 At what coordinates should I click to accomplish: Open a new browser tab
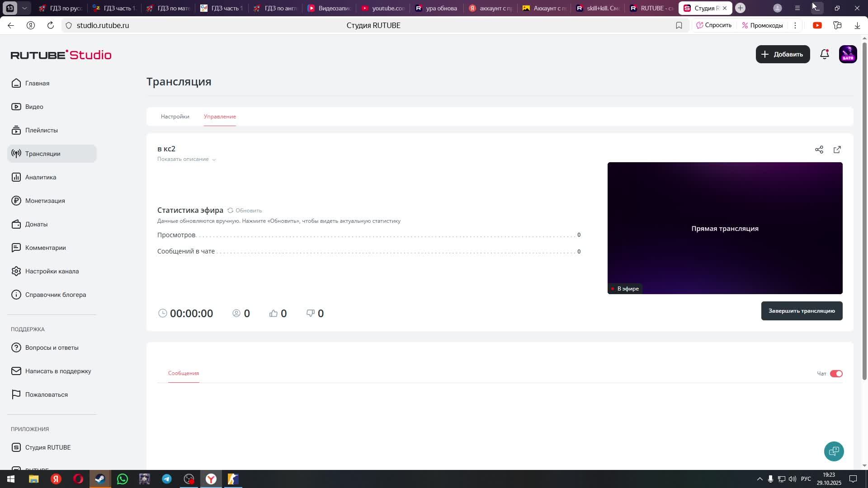click(740, 8)
